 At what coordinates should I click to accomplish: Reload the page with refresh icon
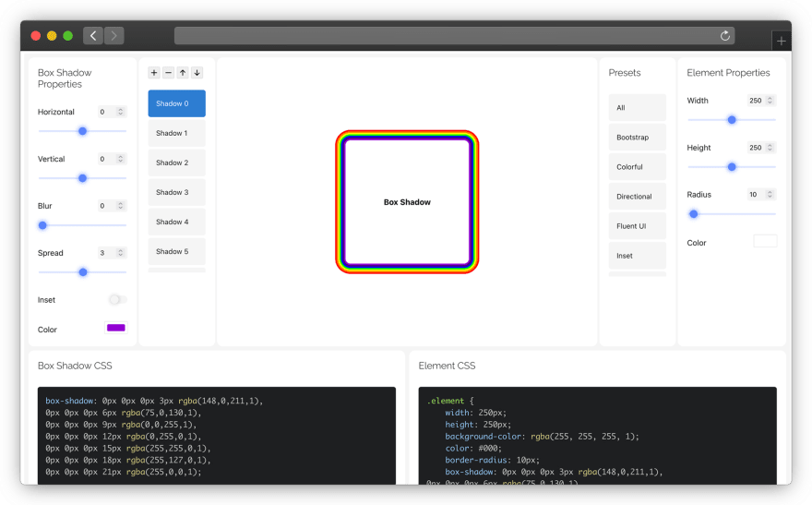[725, 36]
